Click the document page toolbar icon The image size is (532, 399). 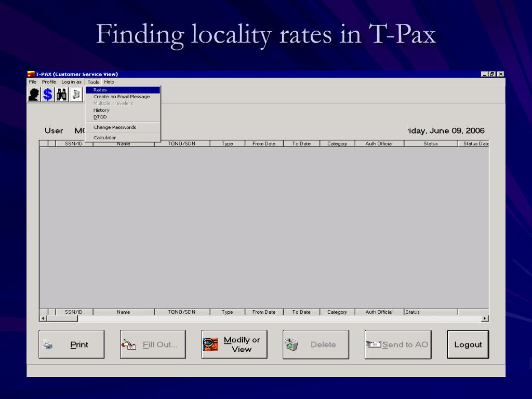tap(76, 95)
